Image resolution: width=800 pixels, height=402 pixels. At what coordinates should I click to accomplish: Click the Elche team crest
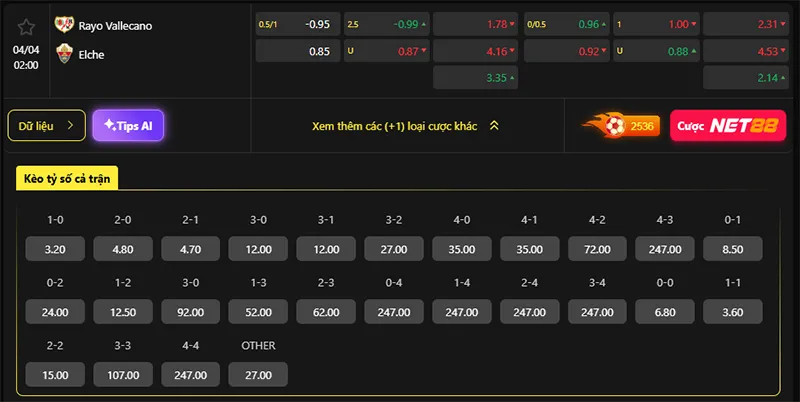64,54
